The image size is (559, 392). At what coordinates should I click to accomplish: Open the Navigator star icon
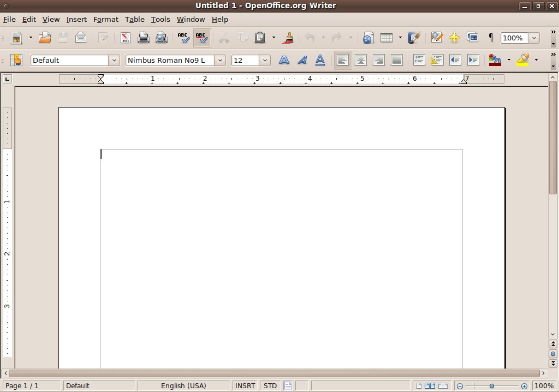click(454, 38)
